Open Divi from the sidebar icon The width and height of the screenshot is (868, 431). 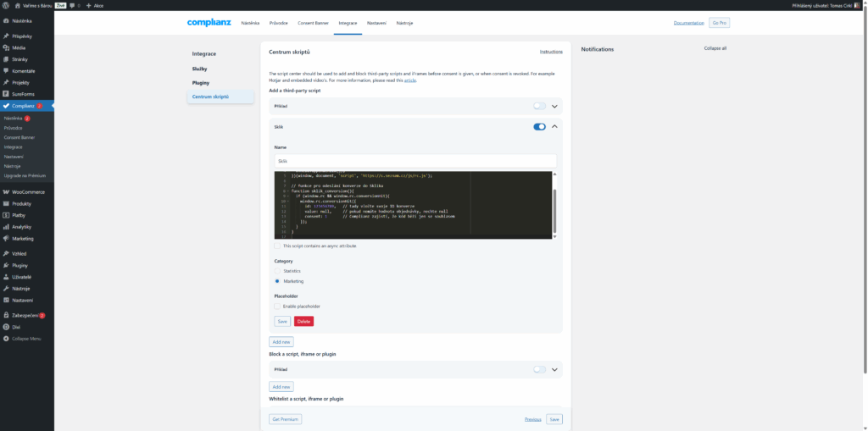pos(7,326)
